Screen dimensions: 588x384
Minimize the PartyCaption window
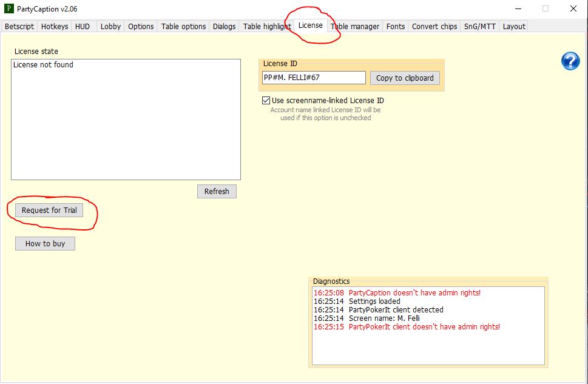[518, 8]
